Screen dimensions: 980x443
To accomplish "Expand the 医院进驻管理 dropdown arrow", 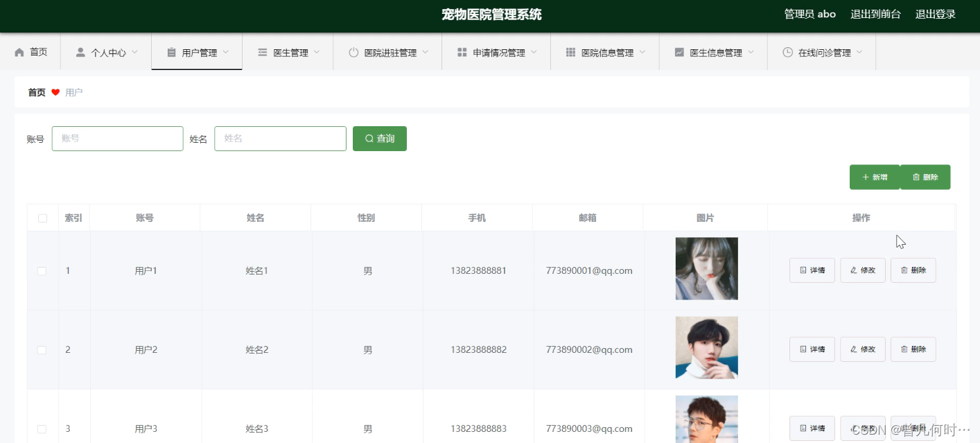I will tap(425, 52).
